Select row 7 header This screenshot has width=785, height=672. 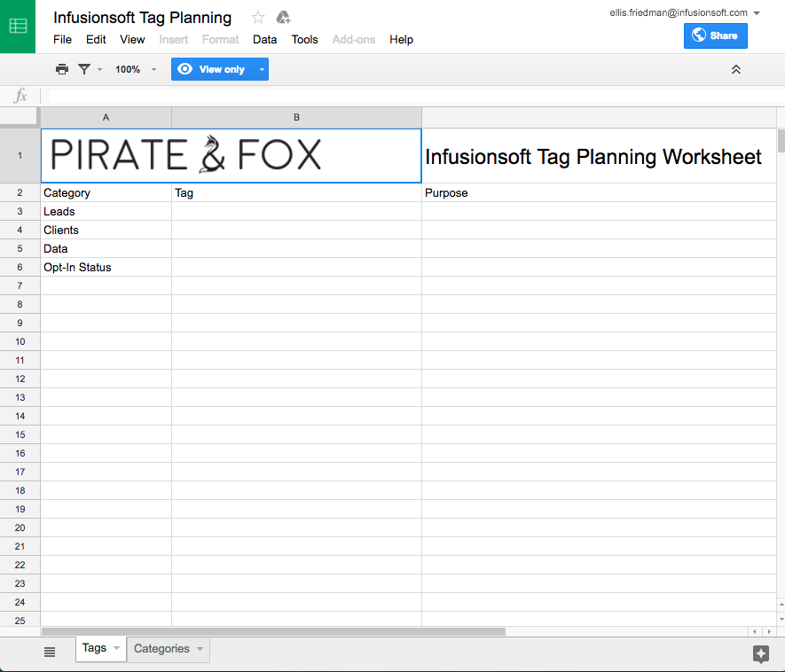click(x=20, y=285)
